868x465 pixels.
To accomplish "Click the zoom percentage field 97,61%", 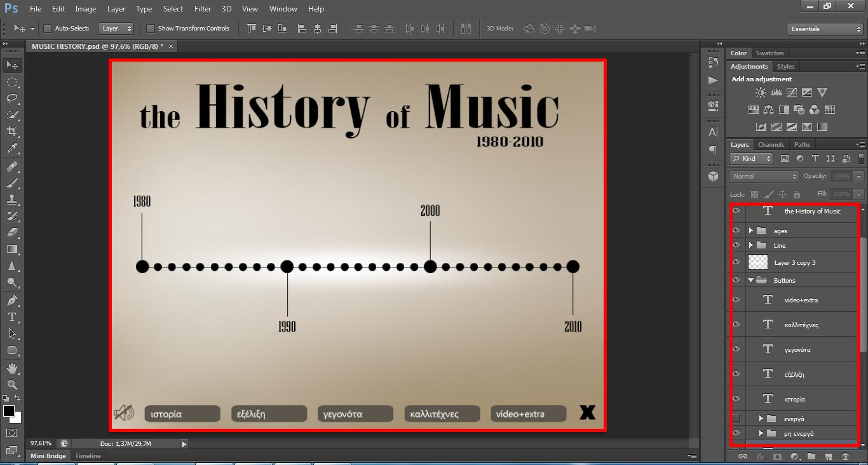I will [41, 443].
